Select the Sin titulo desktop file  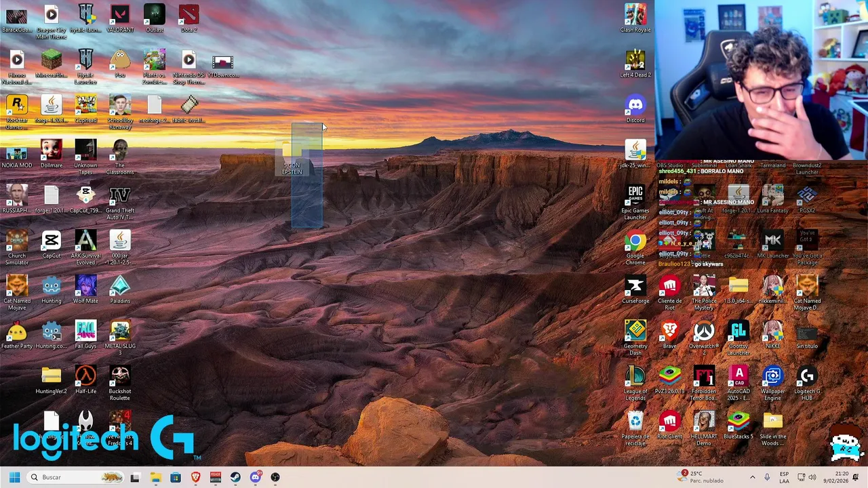[x=807, y=335]
